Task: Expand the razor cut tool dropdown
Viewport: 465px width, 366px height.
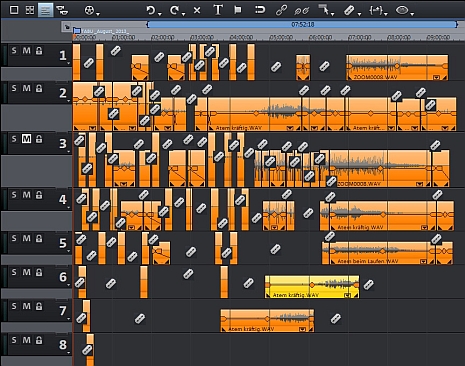Action: pyautogui.click(x=359, y=14)
